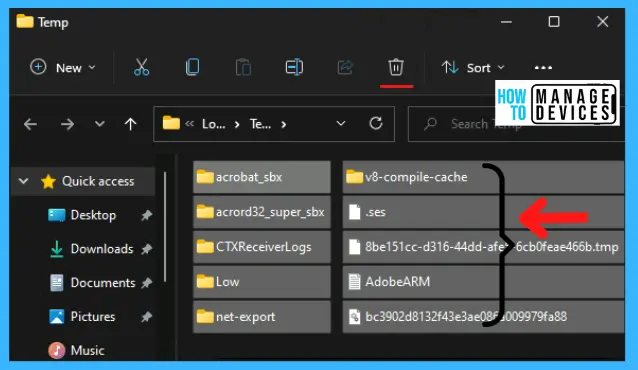
Task: Open Downloads in navigation pane
Action: [x=102, y=249]
